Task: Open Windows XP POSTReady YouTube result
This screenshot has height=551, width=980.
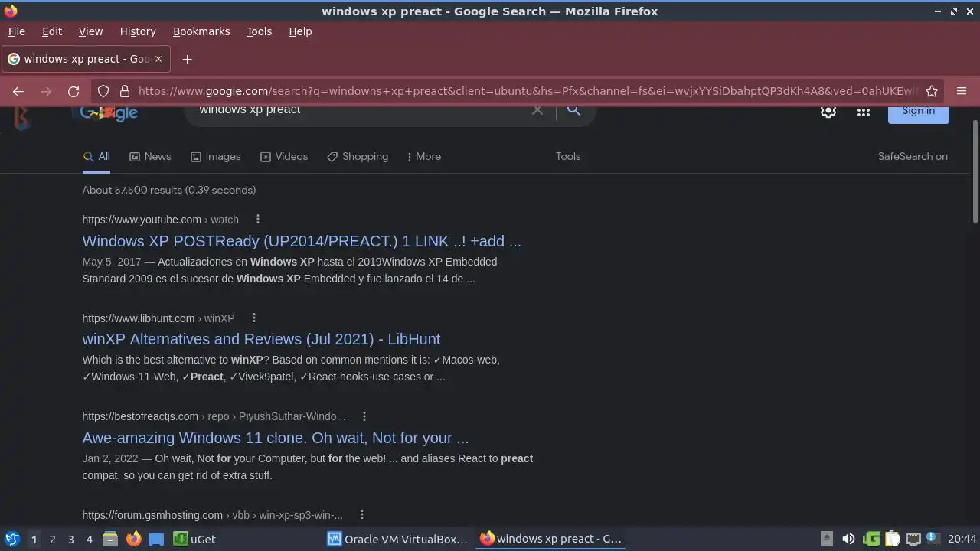Action: click(302, 241)
